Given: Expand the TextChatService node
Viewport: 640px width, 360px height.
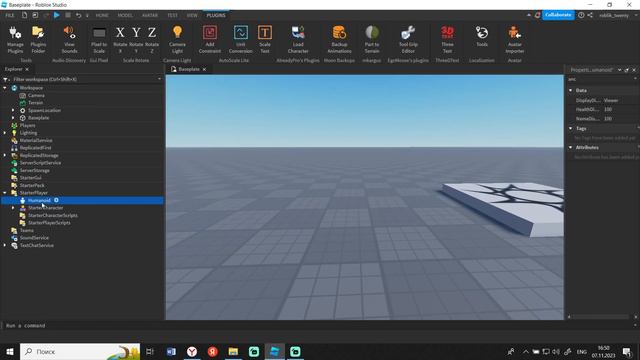Looking at the screenshot, I should [x=5, y=245].
